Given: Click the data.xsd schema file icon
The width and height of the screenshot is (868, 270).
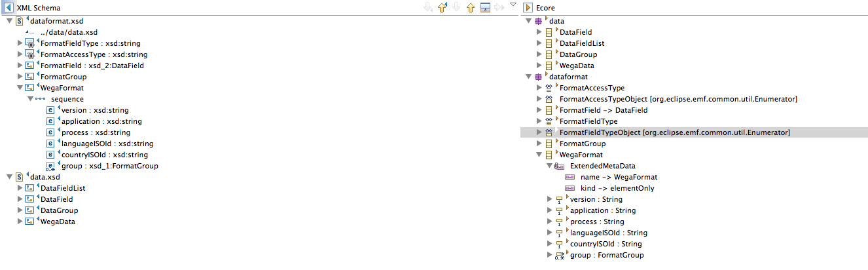Looking at the screenshot, I should click(20, 177).
